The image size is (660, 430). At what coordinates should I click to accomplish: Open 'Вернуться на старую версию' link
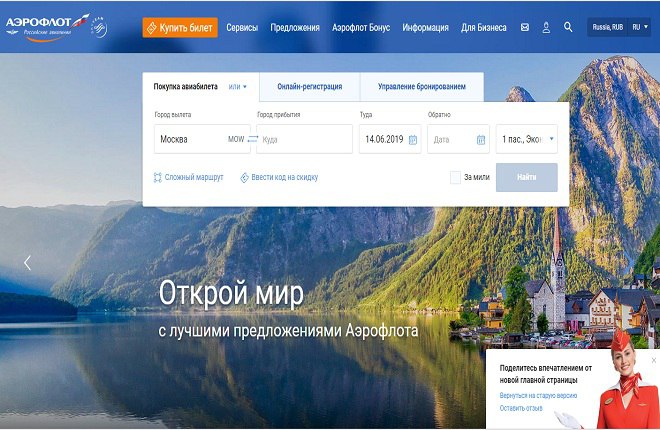point(538,395)
